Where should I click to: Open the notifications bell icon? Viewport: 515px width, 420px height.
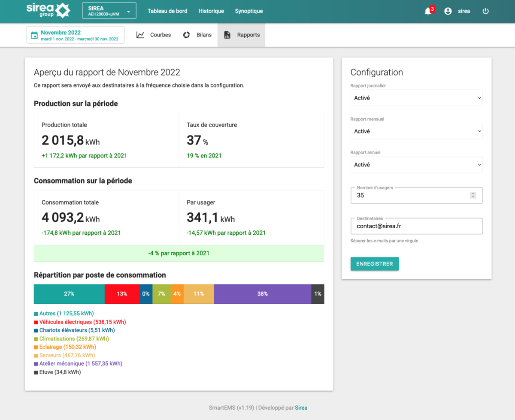(428, 12)
